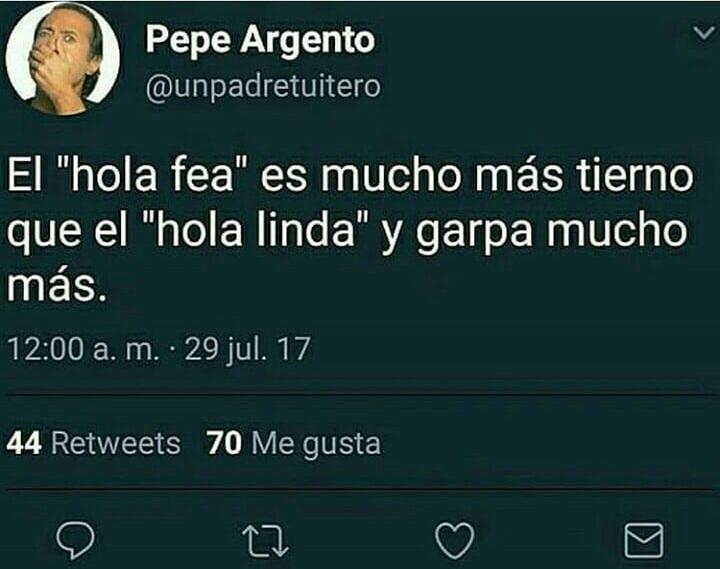The image size is (720, 569).
Task: Click the reply speech bubble icon
Action: coord(75,540)
